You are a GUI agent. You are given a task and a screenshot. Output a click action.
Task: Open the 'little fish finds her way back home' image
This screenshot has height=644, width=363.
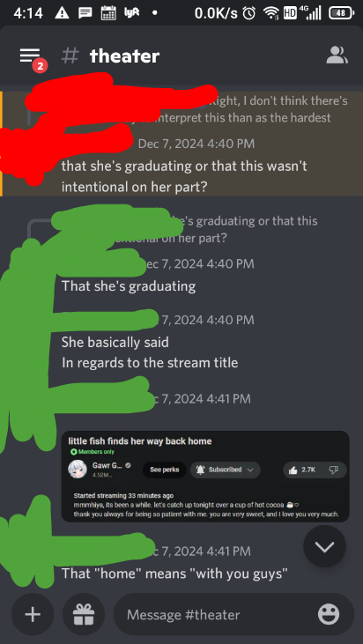pos(205,477)
